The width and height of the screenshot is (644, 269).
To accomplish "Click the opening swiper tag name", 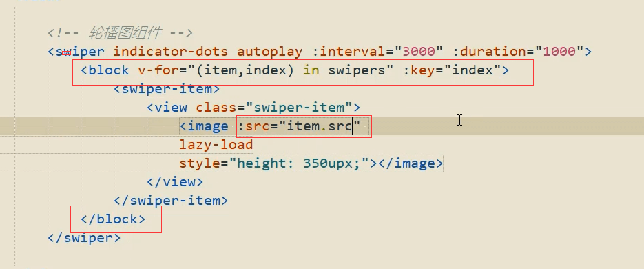I will click(x=80, y=52).
